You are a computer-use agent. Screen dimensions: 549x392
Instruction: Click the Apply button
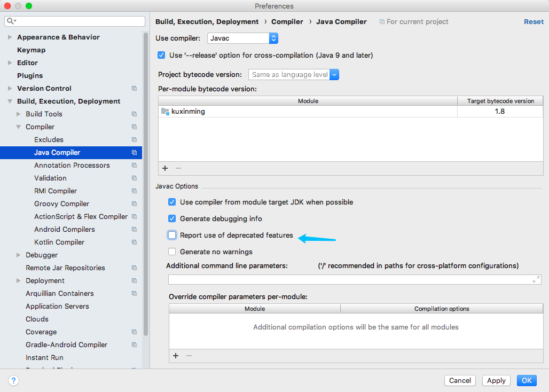tap(496, 380)
